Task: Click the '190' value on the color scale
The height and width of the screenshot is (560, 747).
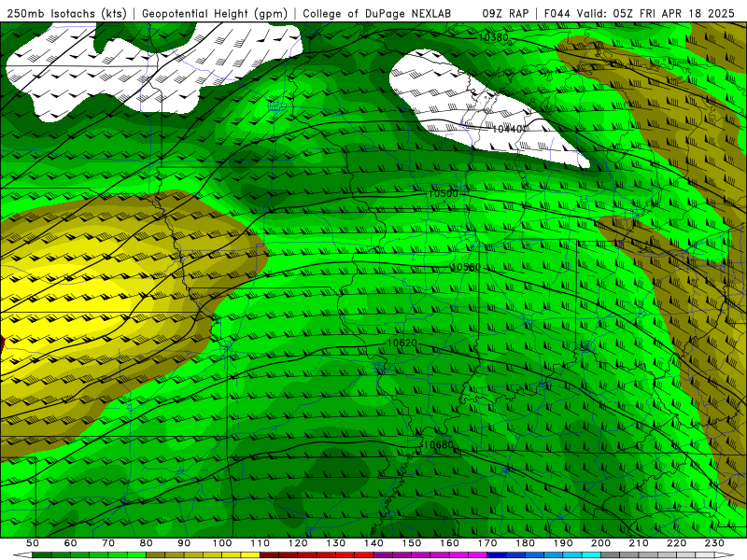Action: (x=563, y=543)
